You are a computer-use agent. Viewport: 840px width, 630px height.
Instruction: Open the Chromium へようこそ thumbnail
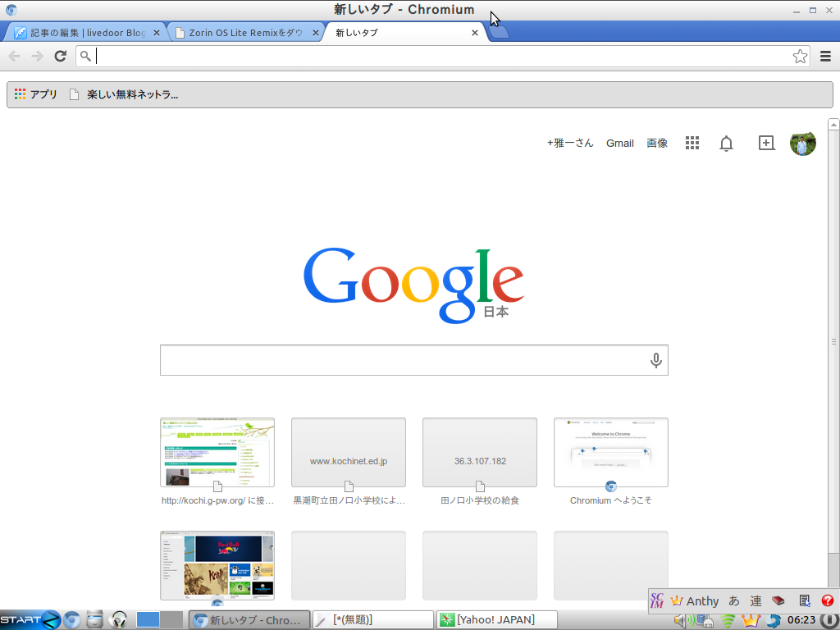[x=611, y=452]
